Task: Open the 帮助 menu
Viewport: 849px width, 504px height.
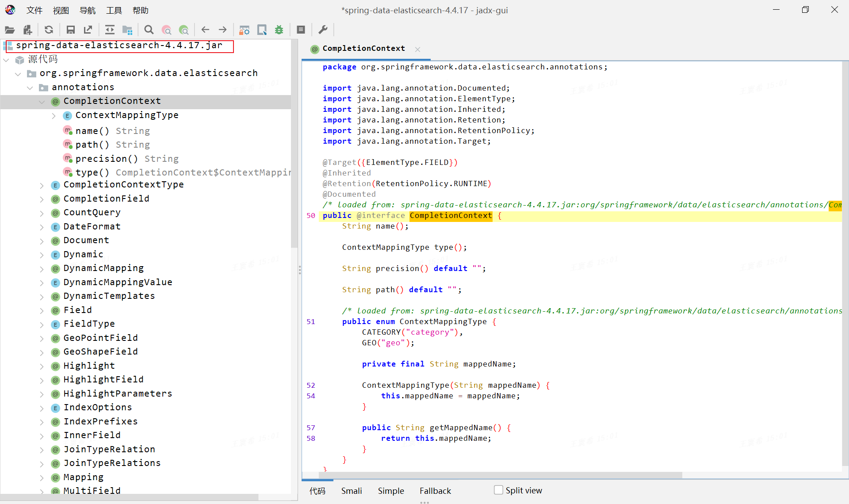Action: point(140,10)
